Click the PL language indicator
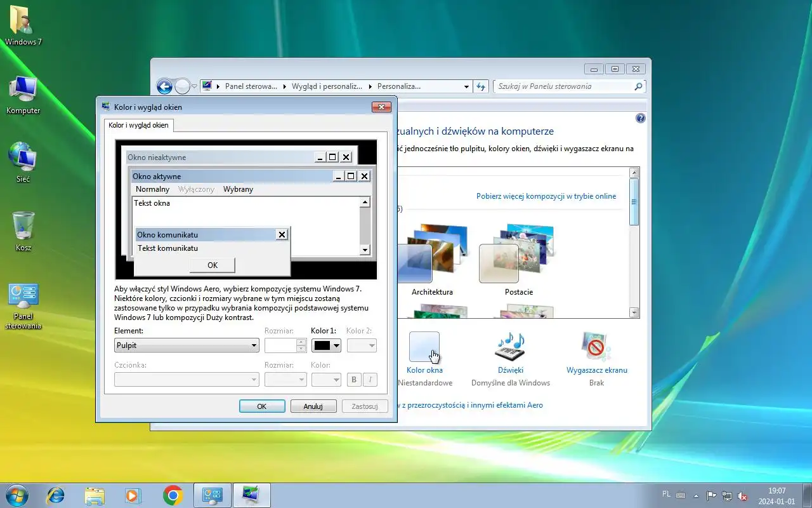This screenshot has height=508, width=812. (666, 493)
